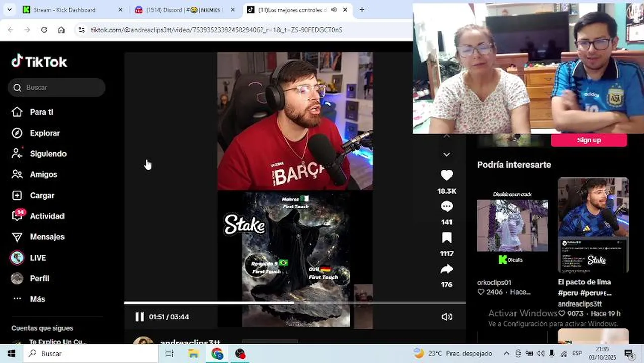Click the LIVE avatar icon
The height and width of the screenshot is (363, 644).
click(17, 258)
